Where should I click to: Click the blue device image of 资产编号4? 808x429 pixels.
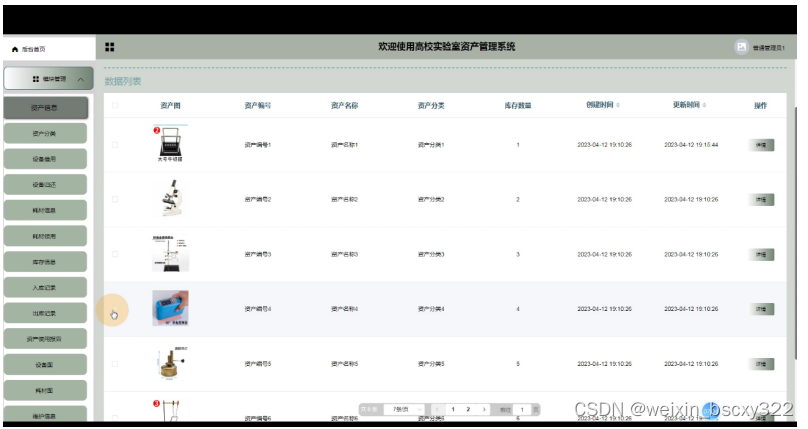click(171, 308)
